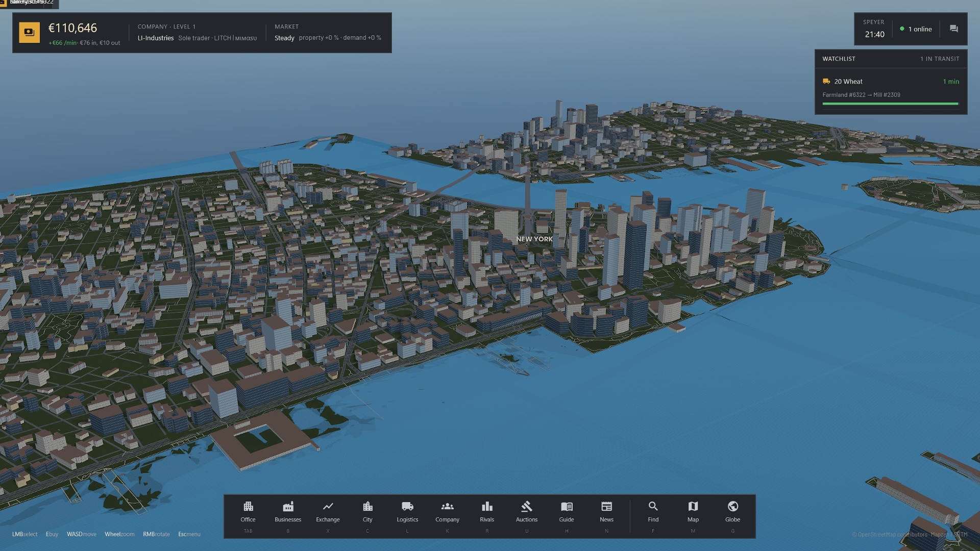The image size is (980, 551).
Task: Click the yellow wallet money icon
Action: 29,33
